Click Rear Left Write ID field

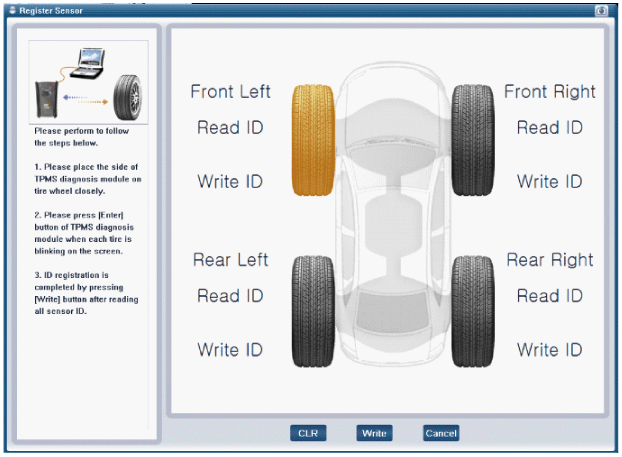pos(230,350)
